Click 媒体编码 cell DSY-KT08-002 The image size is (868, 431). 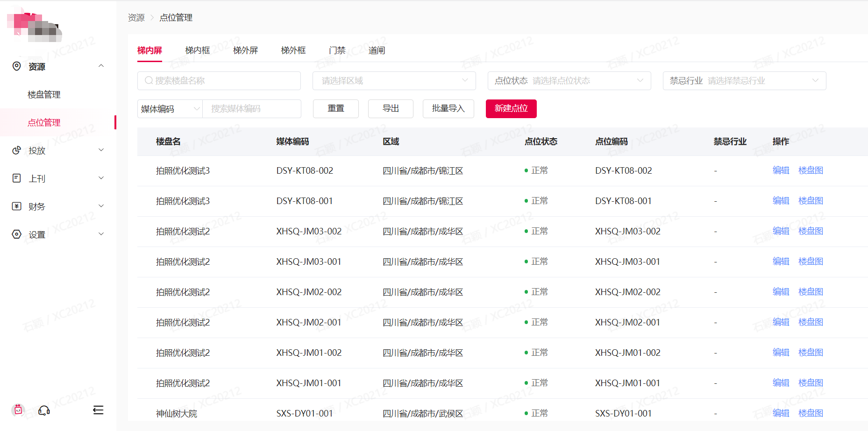coord(305,171)
